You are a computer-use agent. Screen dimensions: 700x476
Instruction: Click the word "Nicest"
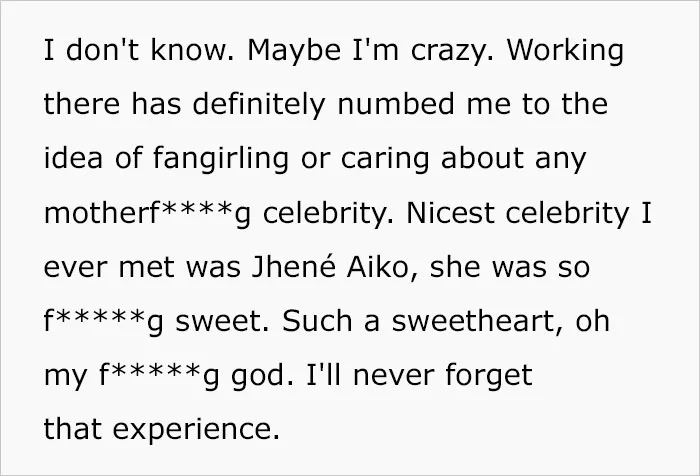point(450,213)
